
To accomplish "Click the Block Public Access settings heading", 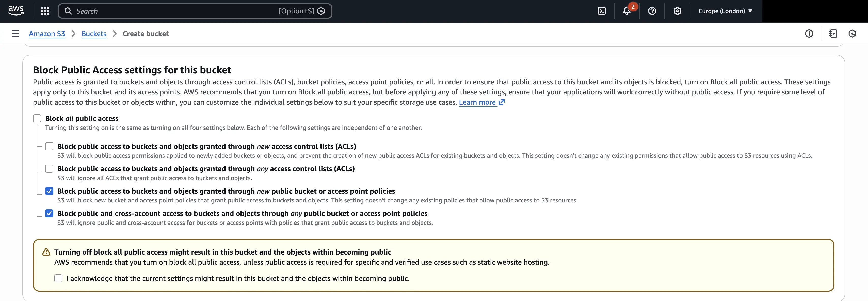I will [132, 70].
